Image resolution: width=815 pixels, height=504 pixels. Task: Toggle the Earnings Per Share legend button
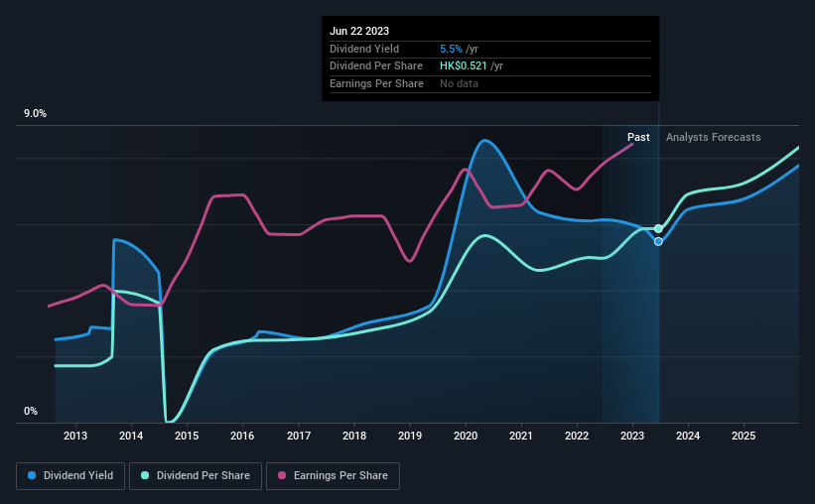pyautogui.click(x=333, y=476)
